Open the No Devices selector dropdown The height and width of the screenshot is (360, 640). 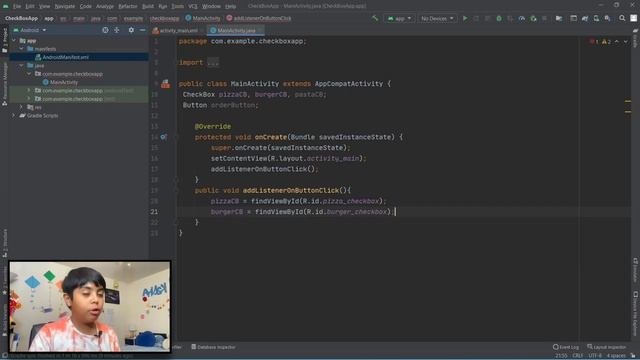click(437, 18)
